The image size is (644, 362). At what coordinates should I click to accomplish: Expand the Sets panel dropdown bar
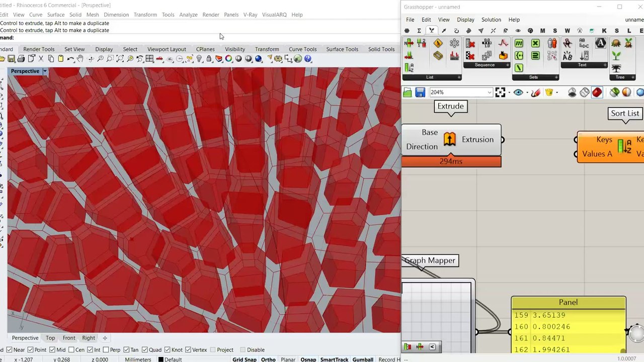point(535,77)
